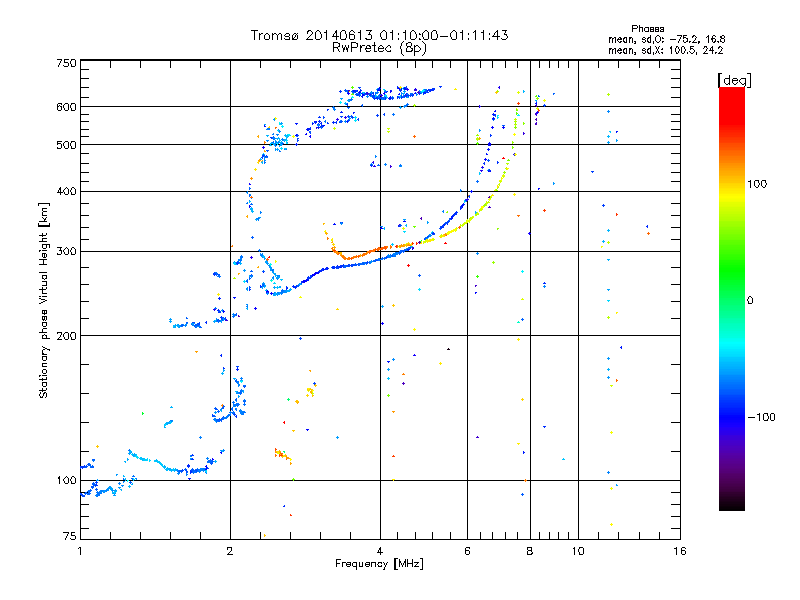Click the title 'Tromsø 20140613 01:10:00-01:11:43'
Screen dimensions: 800x600
379,35
